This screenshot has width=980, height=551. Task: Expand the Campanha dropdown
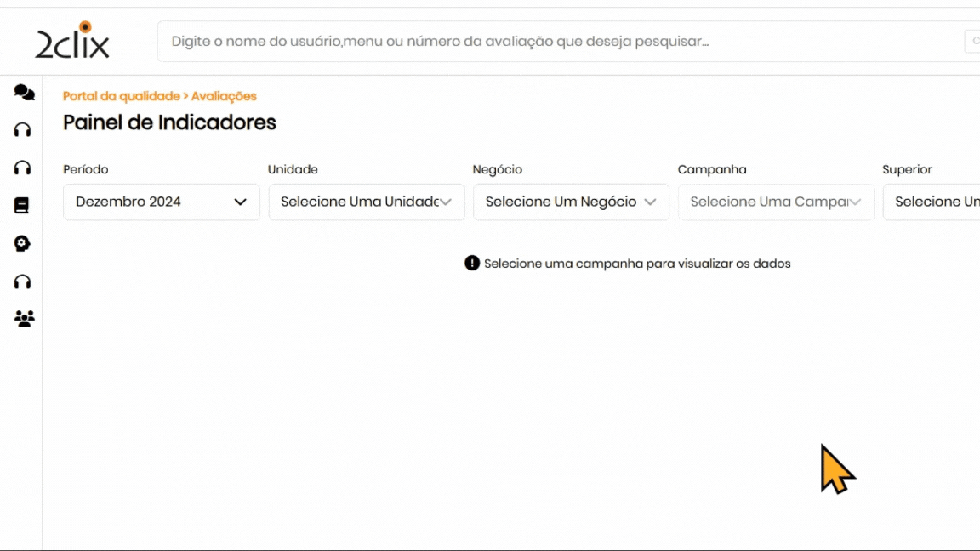[775, 202]
